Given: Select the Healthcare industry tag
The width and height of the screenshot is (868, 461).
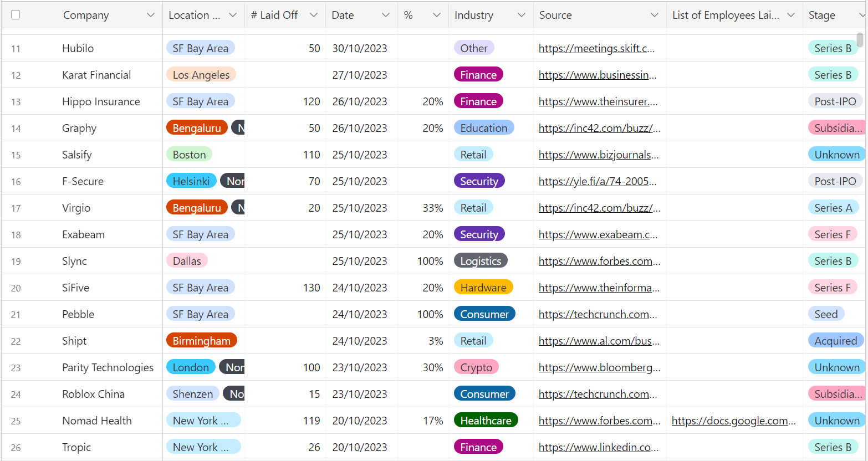Looking at the screenshot, I should (486, 421).
